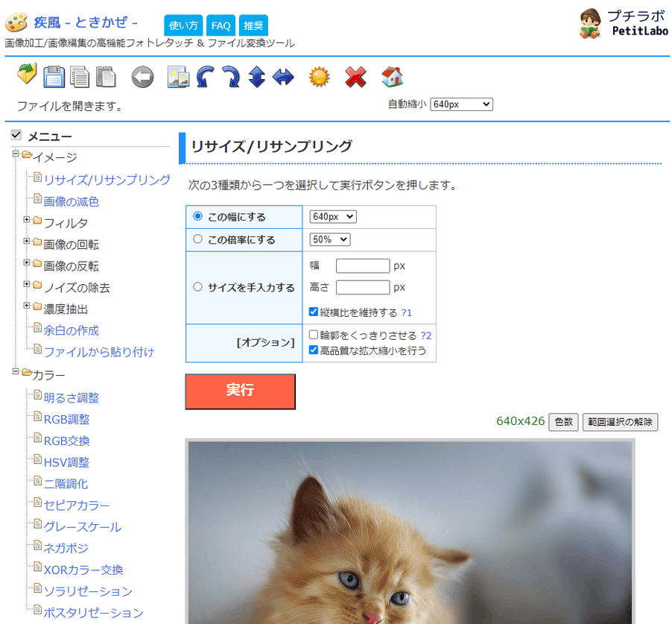Open the 推奨 tab
Screen dimensions: 672x624
point(253,25)
